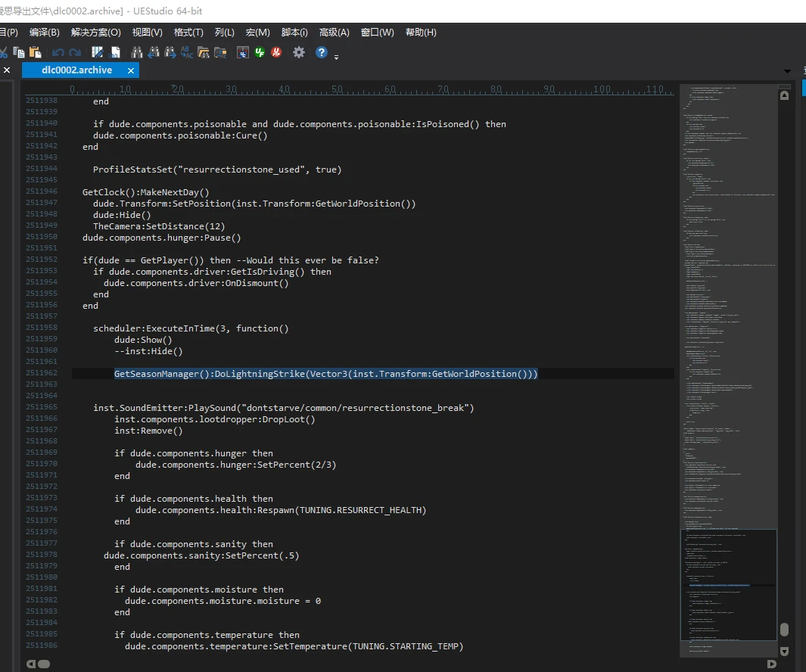The image size is (806, 672).
Task: Click the Paste clipboard icon
Action: click(35, 52)
